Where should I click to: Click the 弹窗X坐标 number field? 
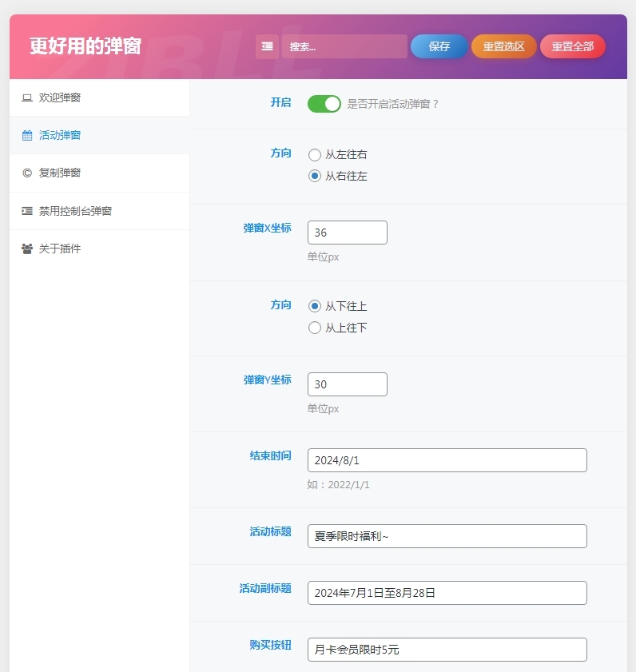tap(348, 233)
